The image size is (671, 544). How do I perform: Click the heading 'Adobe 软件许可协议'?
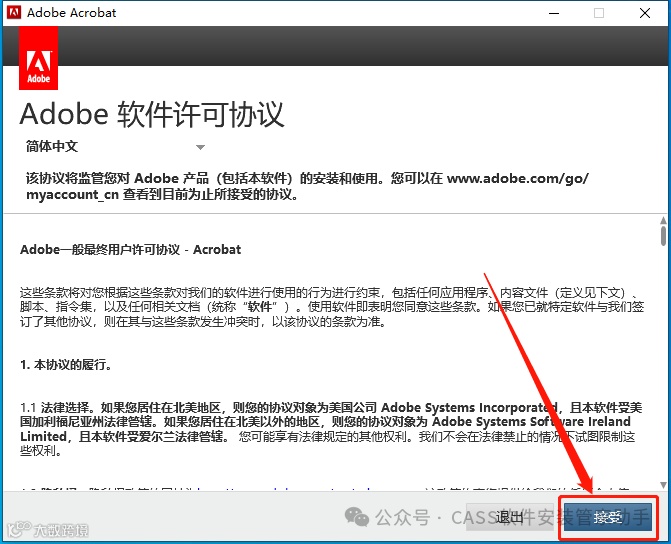tap(152, 114)
